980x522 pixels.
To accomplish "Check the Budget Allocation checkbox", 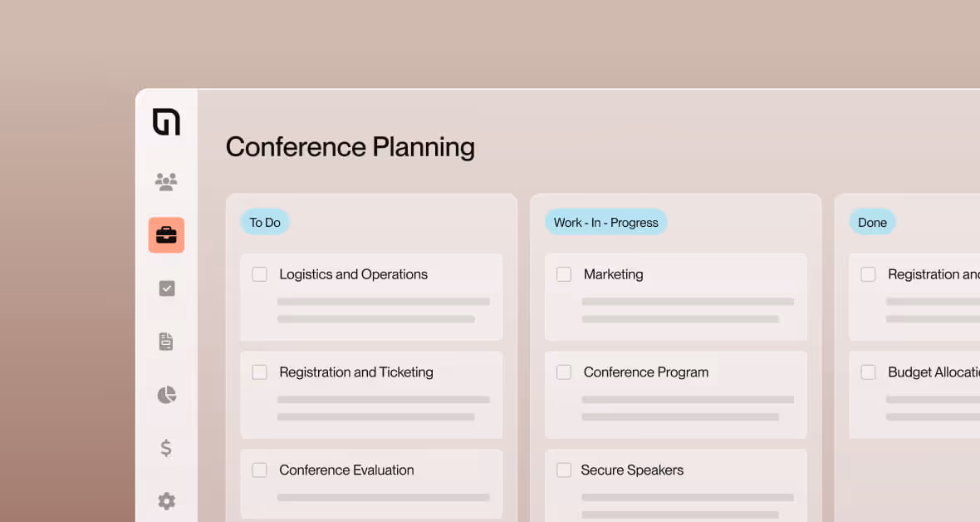I will (x=868, y=372).
